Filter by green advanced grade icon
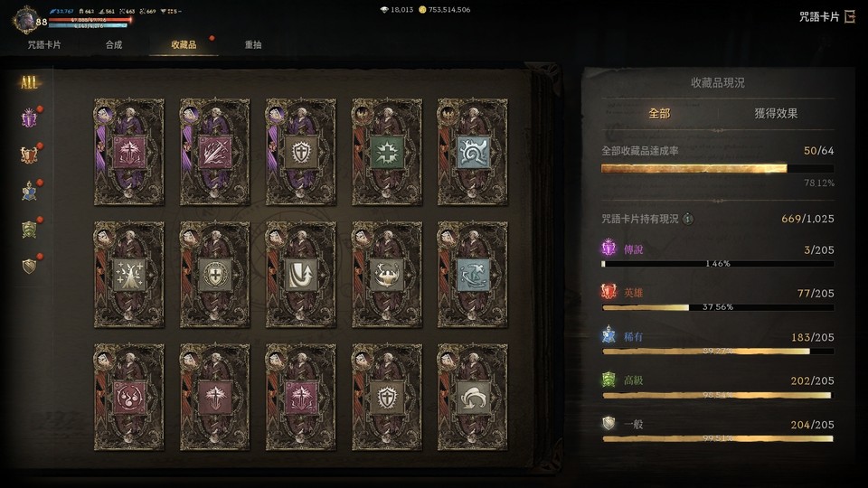 [29, 229]
